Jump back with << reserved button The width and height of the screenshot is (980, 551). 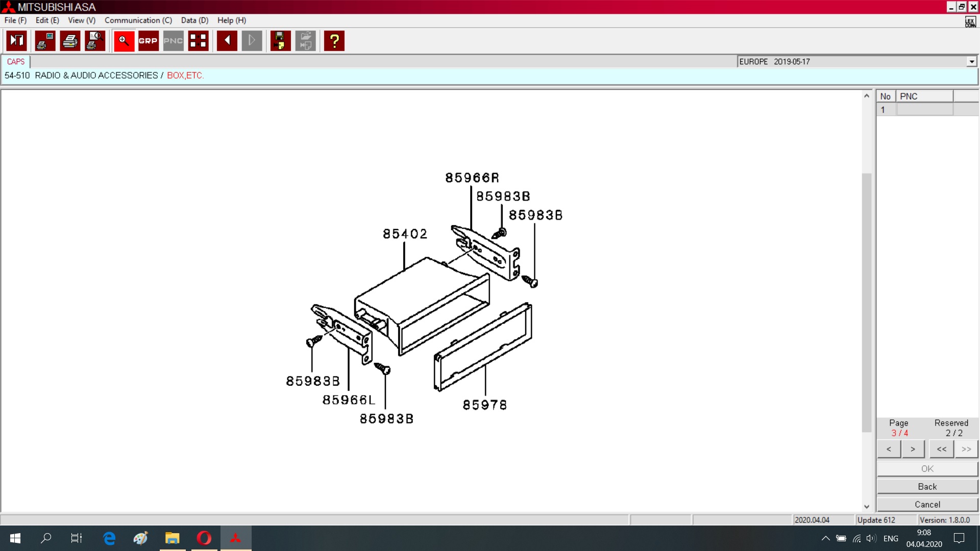click(x=941, y=449)
